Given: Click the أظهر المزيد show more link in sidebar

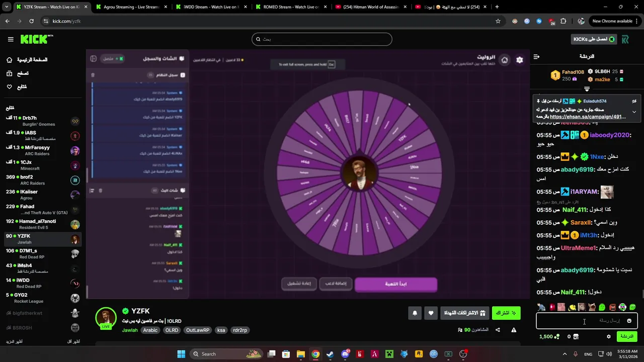Looking at the screenshot, I should [14, 342].
